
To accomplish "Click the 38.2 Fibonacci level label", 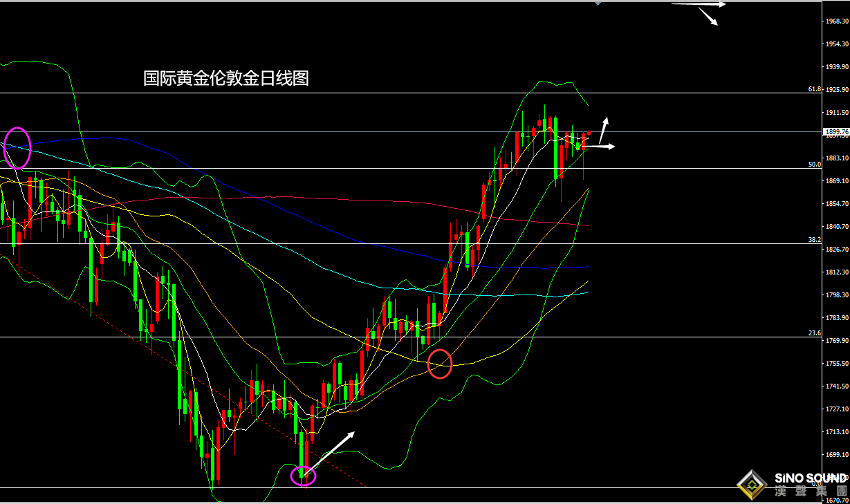I will pyautogui.click(x=814, y=239).
